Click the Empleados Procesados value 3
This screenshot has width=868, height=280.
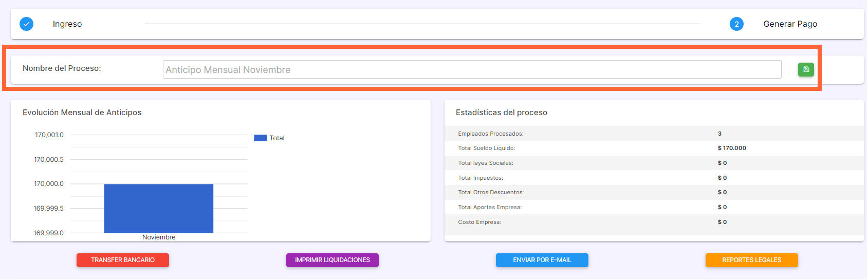[x=719, y=134]
